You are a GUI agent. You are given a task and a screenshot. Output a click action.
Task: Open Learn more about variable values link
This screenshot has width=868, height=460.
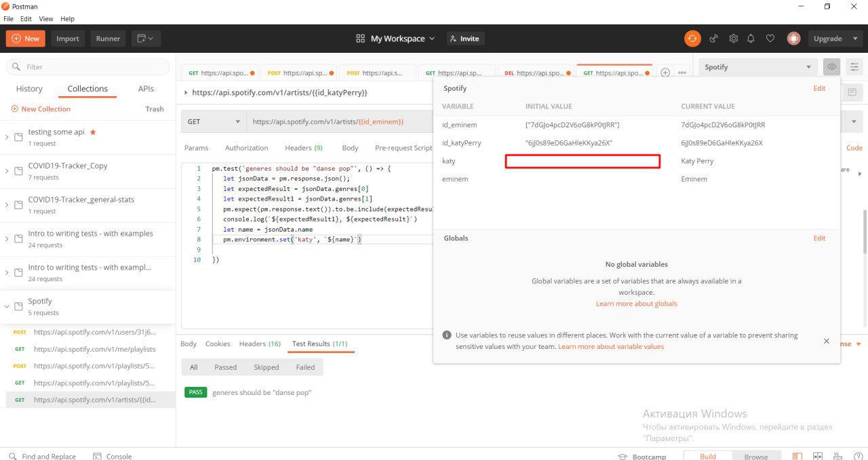(x=611, y=346)
